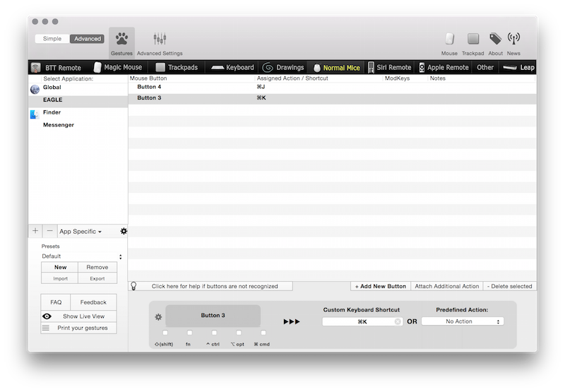Screen dimensions: 565x392
Task: Switch to the Trackpads tab
Action: click(177, 68)
